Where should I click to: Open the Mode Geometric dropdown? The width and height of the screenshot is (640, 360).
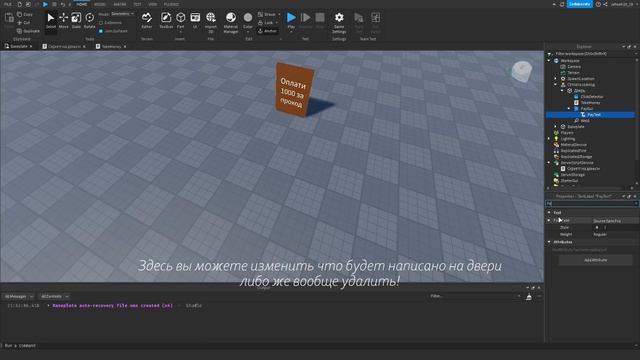point(122,14)
